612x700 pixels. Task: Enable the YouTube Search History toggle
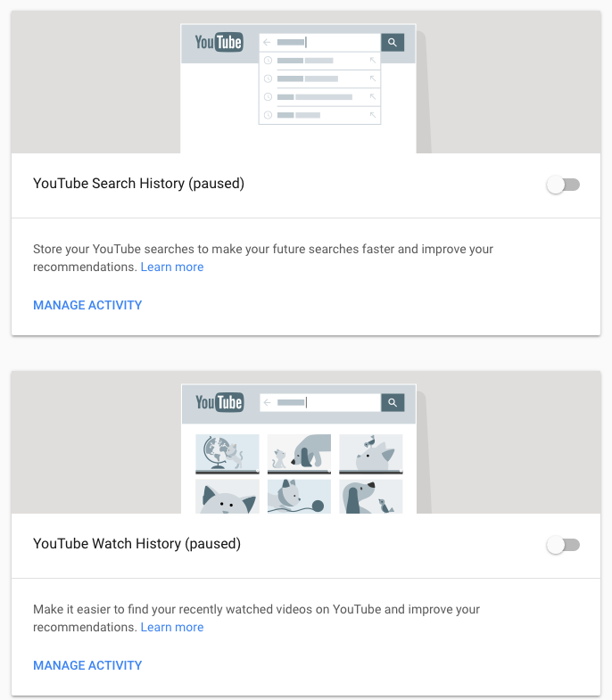563,185
